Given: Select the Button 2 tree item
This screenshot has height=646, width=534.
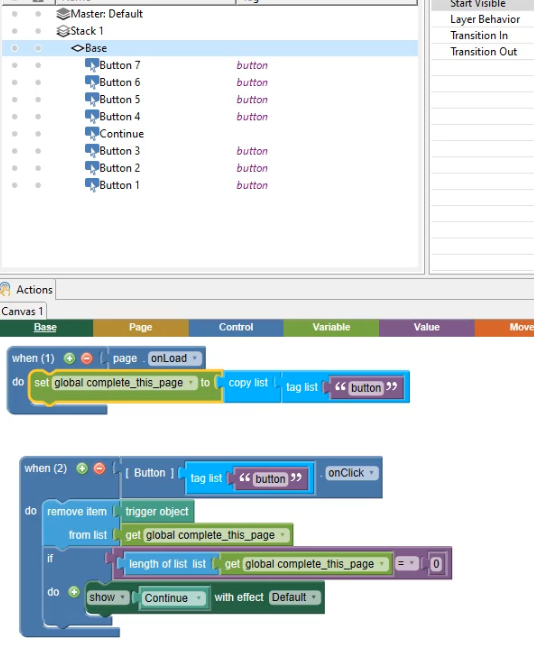Looking at the screenshot, I should [119, 168].
